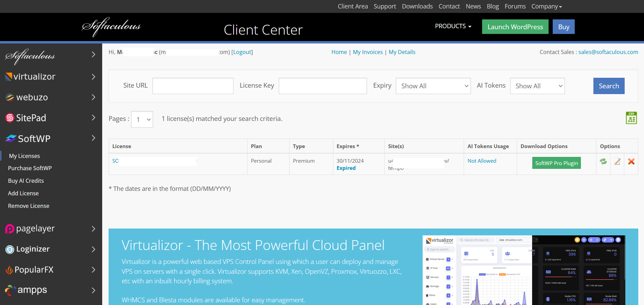This screenshot has height=305, width=644.
Task: Open Contact in top navigation
Action: [449, 6]
